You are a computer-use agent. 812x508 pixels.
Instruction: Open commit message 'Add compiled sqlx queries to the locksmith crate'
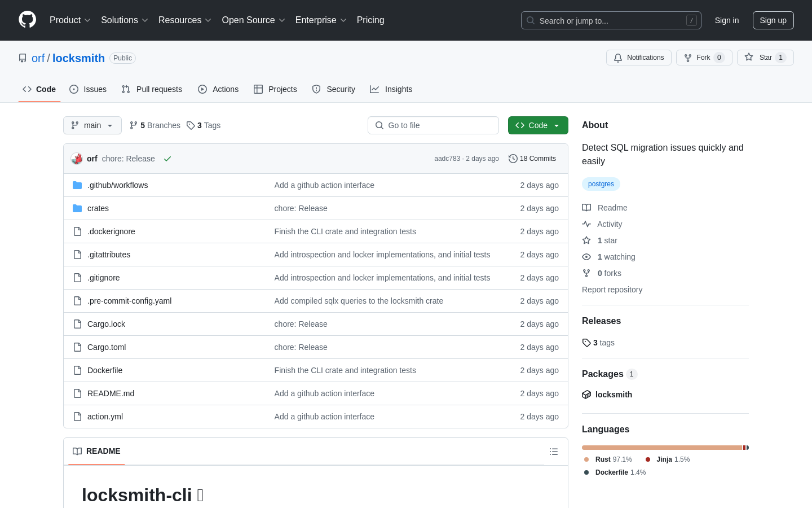coord(359,301)
